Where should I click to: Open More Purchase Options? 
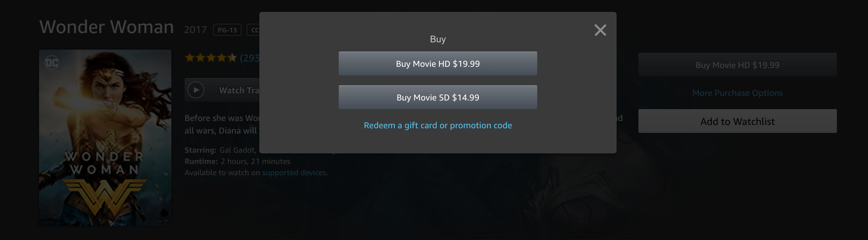pos(737,93)
